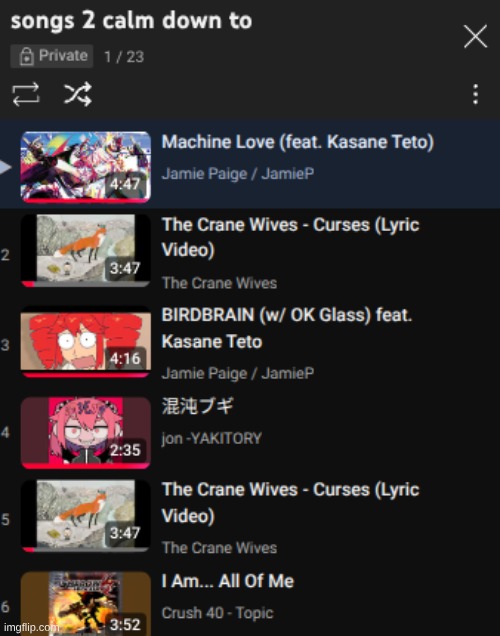Open the playlist three-dot options menu

[476, 95]
